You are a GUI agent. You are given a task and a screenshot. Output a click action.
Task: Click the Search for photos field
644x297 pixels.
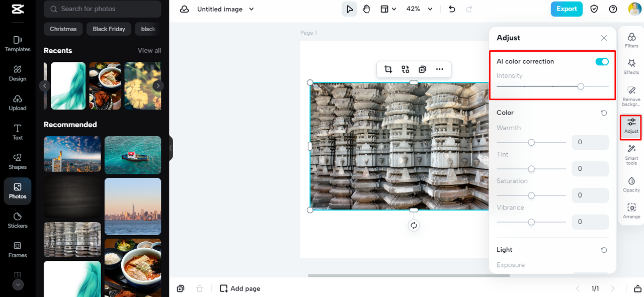click(x=103, y=9)
